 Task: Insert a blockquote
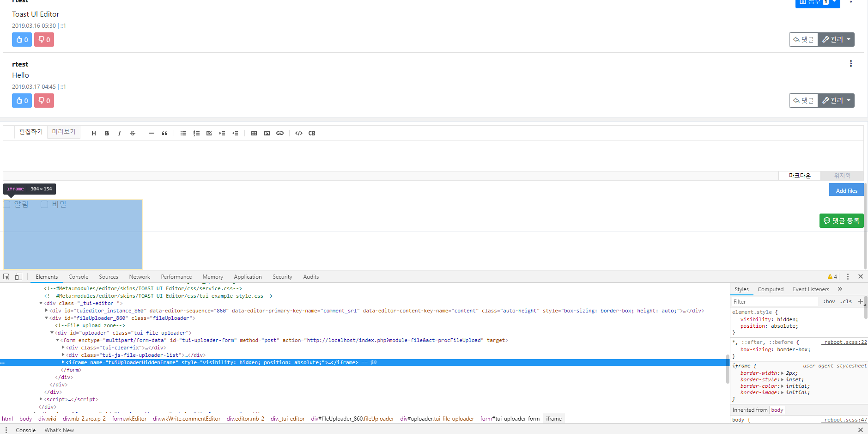click(164, 133)
